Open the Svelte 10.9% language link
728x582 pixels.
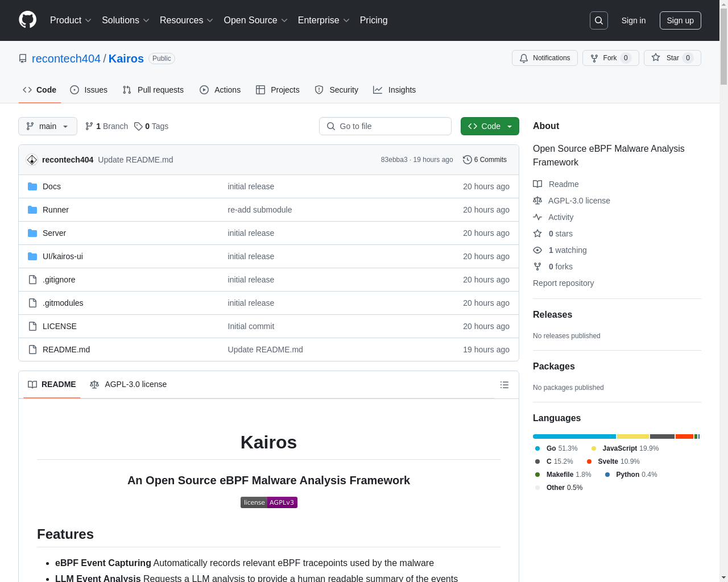pos(613,462)
